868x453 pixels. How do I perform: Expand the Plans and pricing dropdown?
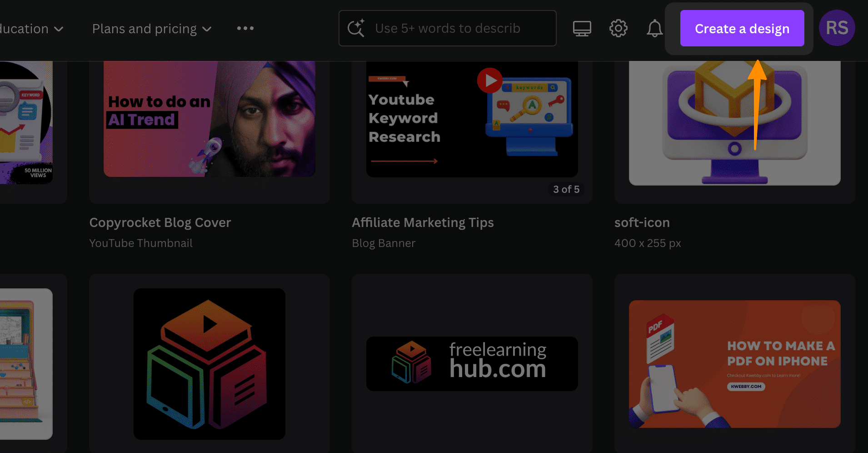coord(152,29)
